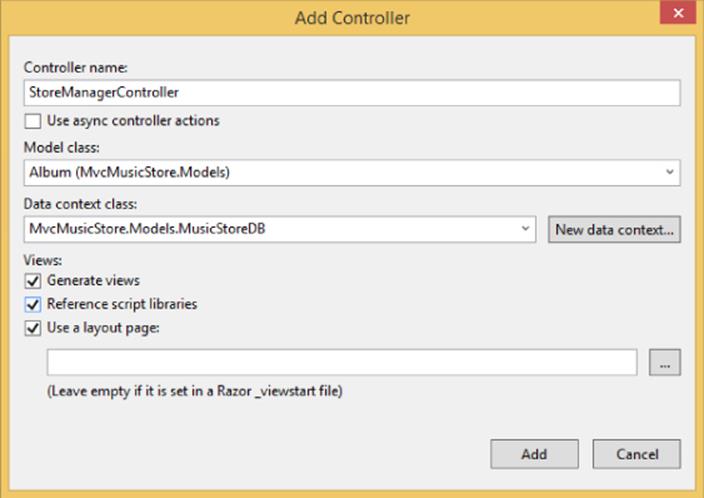Screen dimensions: 704x498
Task: Click the "Reference script libraries" label text
Action: [122, 304]
